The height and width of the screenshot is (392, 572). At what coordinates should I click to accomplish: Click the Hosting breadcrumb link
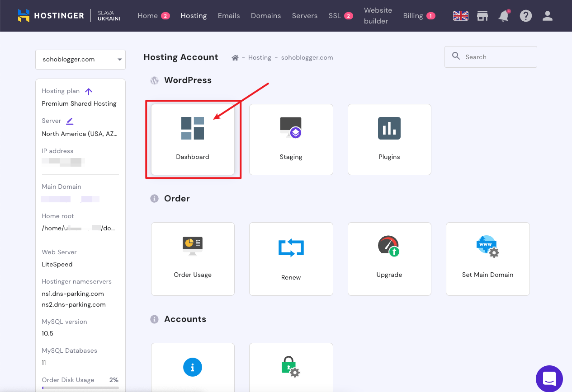click(260, 58)
